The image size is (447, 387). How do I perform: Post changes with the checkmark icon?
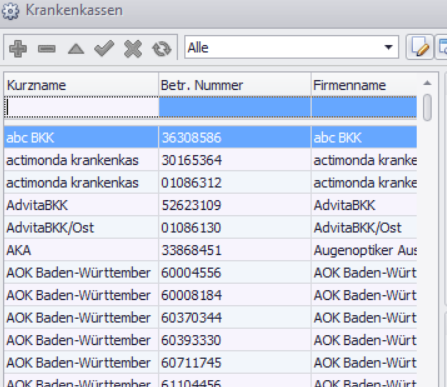[x=104, y=49]
